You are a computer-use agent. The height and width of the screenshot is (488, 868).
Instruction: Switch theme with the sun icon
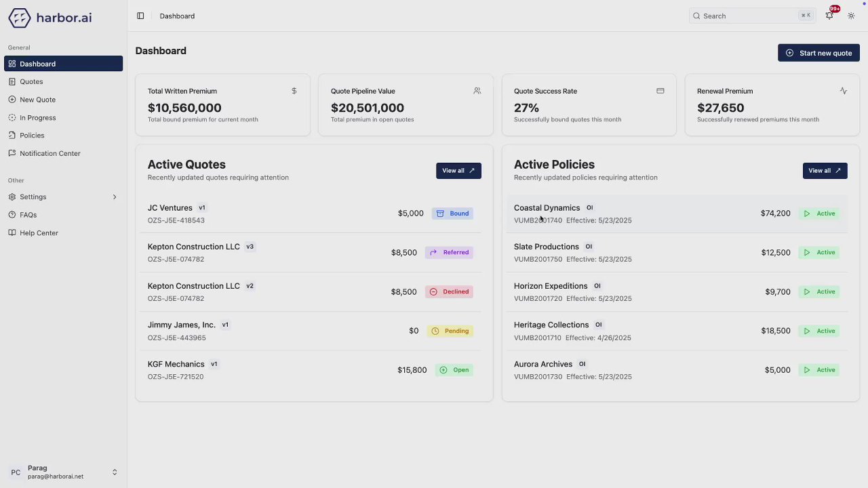(851, 16)
